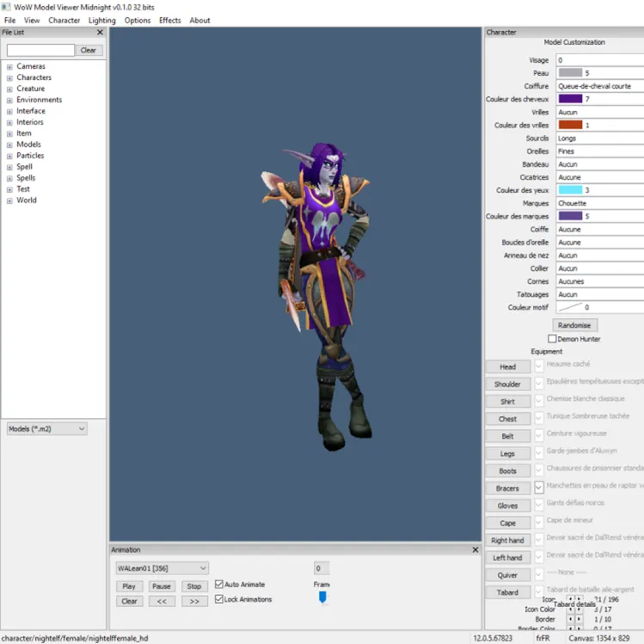
Task: Click the Peau gray color swatch
Action: click(x=570, y=73)
